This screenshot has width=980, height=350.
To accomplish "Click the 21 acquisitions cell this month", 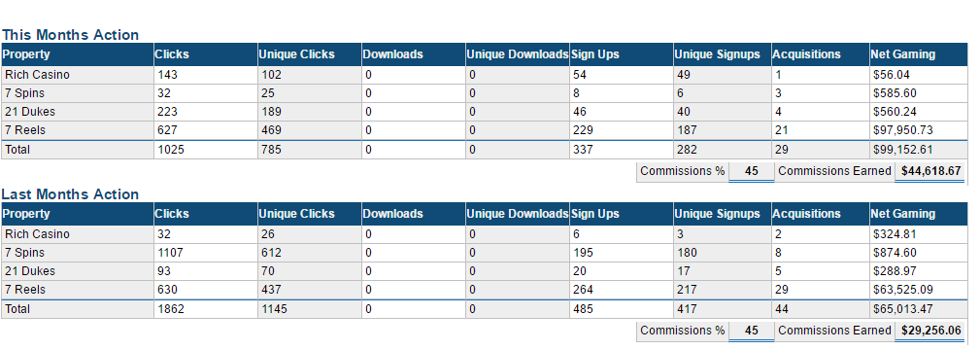I will point(820,131).
